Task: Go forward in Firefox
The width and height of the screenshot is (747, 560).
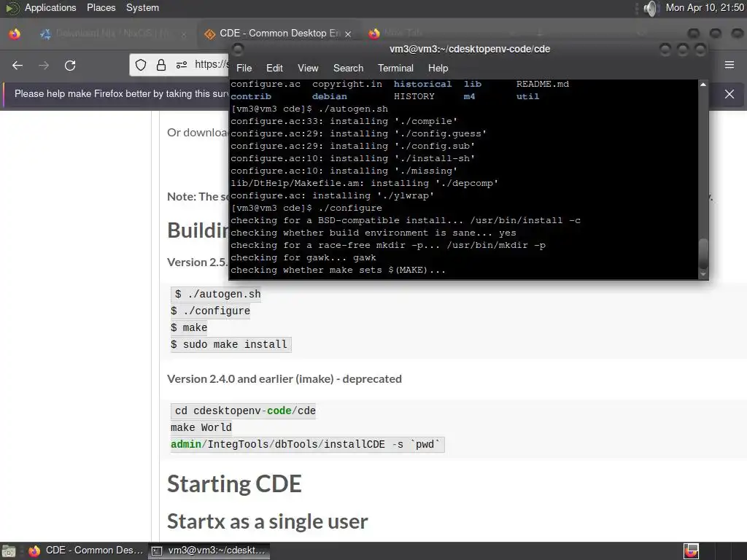Action: (x=44, y=65)
